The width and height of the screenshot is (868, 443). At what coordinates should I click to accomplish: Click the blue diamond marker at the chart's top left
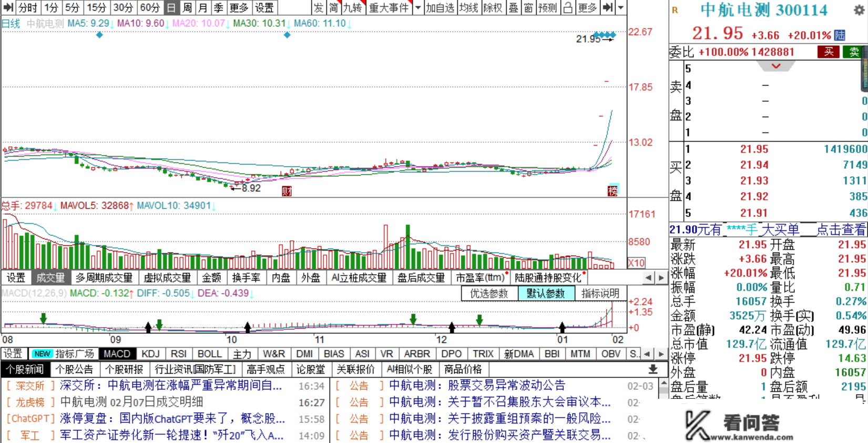point(99,35)
